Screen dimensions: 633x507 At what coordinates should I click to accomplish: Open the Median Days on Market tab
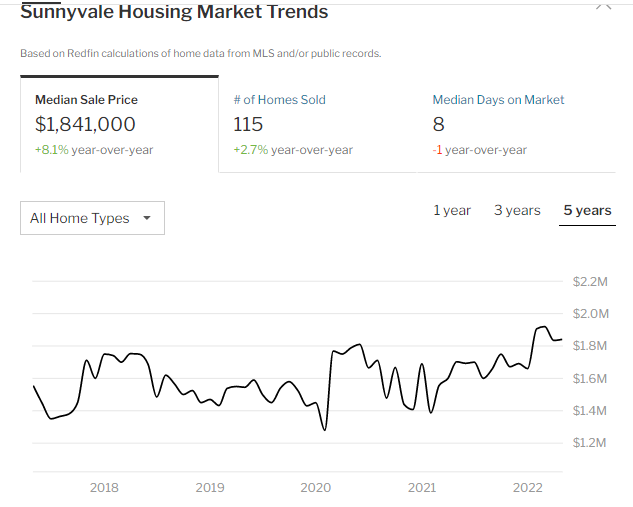coord(516,124)
